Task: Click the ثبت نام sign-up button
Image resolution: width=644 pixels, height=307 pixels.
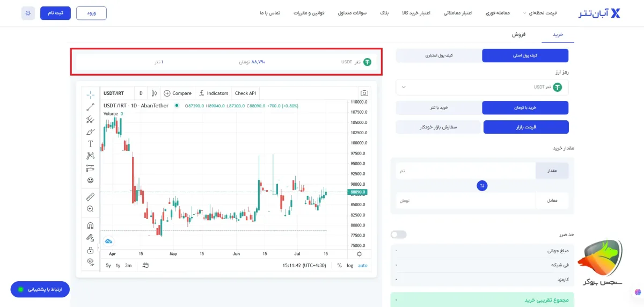Action: pos(55,13)
